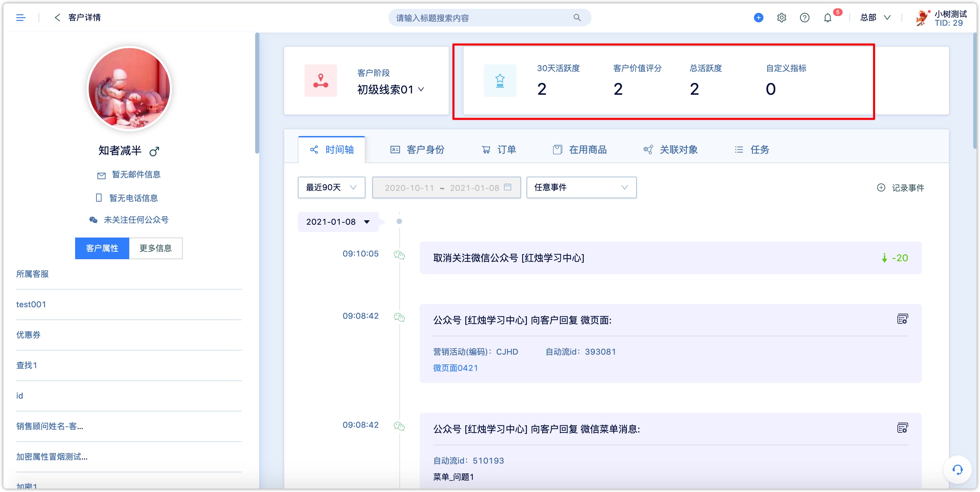Click the blue plus create icon

pyautogui.click(x=758, y=18)
